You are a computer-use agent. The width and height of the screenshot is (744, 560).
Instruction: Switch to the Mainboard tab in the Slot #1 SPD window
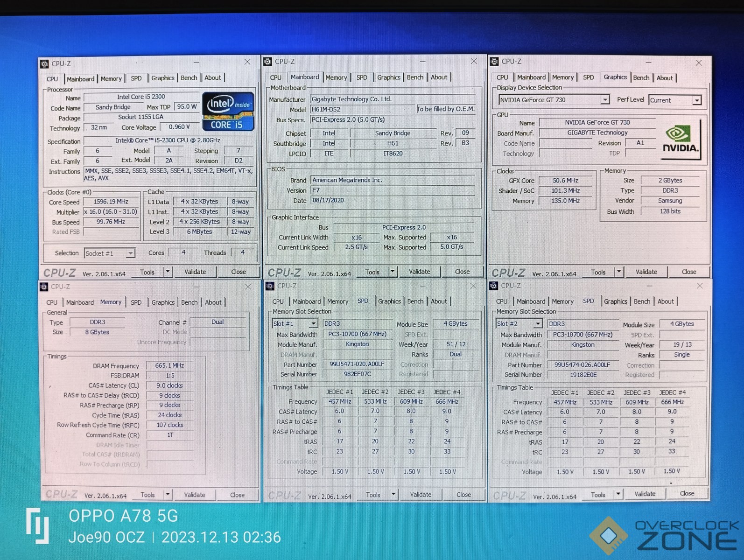307,301
